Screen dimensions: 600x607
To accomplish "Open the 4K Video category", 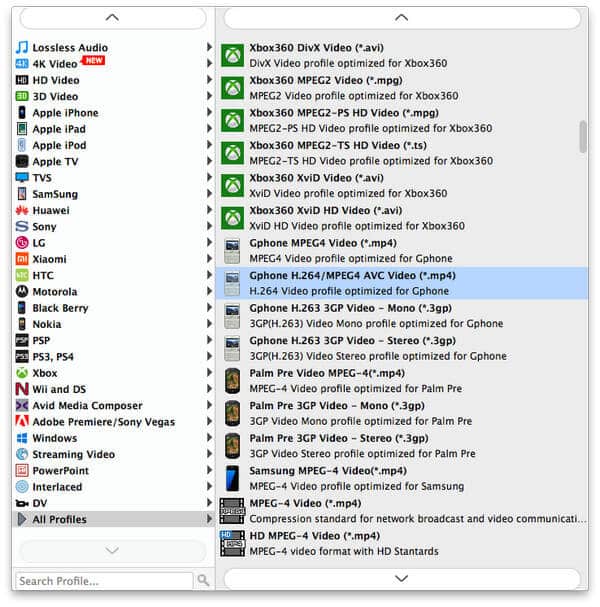I will click(55, 64).
